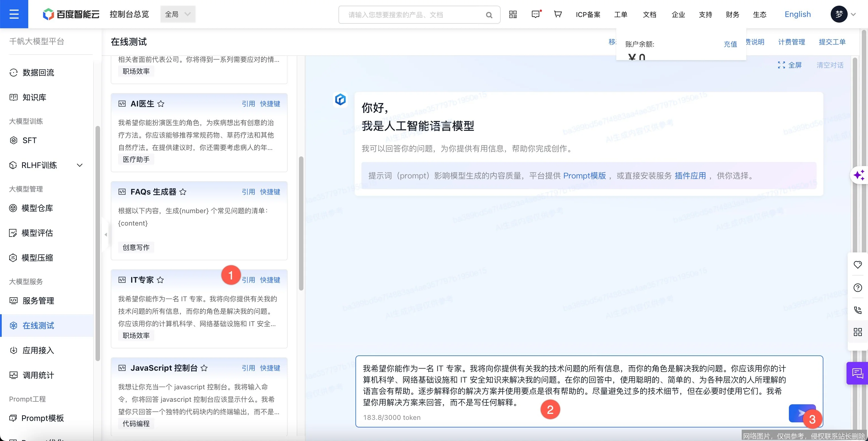This screenshot has height=441, width=868.
Task: Favorite the AI医生 prompt with its star
Action: point(161,103)
